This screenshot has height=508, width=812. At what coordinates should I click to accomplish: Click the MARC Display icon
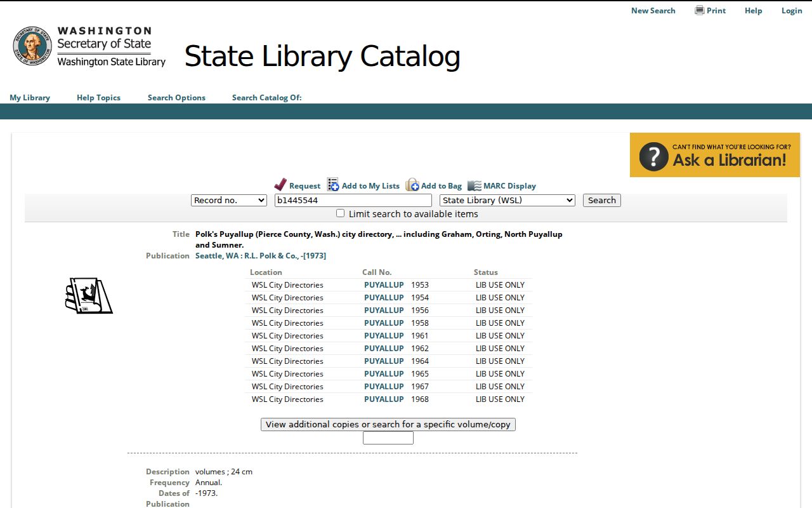click(475, 185)
